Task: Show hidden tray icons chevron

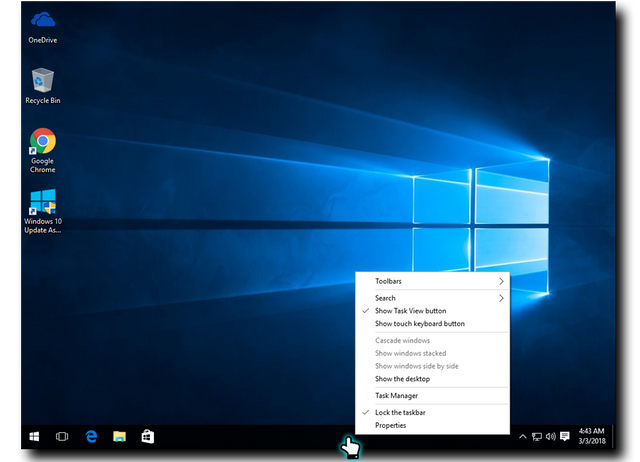Action: coord(523,437)
